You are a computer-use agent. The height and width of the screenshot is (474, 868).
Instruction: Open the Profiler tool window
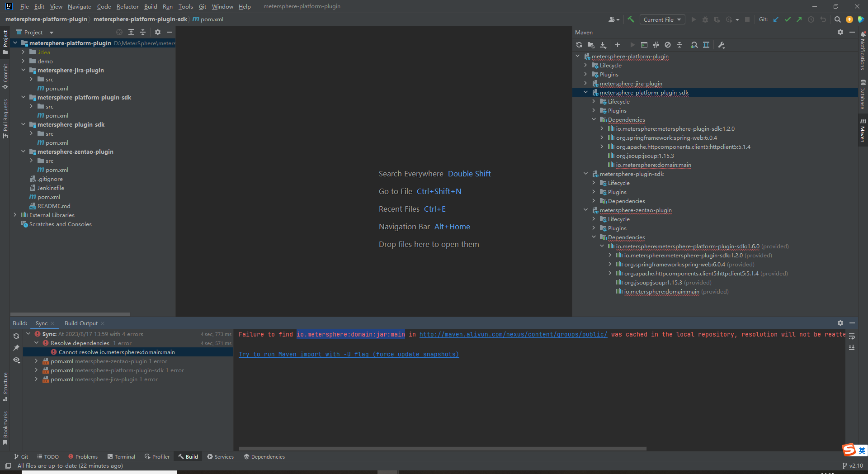pyautogui.click(x=157, y=457)
